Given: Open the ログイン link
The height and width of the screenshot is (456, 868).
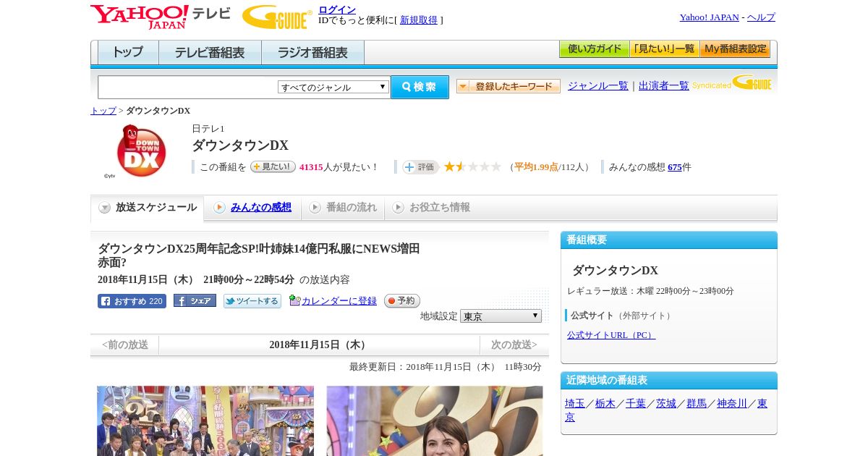Looking at the screenshot, I should click(x=337, y=9).
